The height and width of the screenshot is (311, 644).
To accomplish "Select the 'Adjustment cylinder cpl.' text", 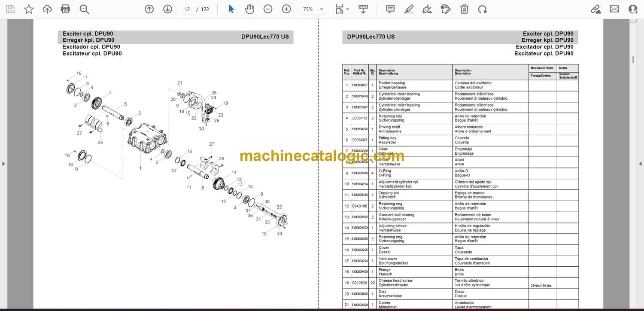I will click(399, 182).
